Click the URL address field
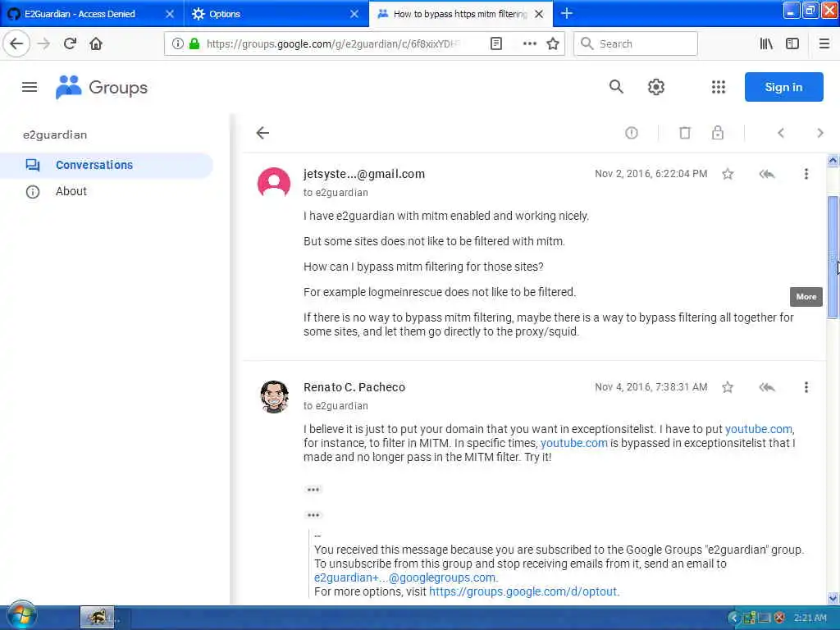840x630 pixels. click(333, 44)
